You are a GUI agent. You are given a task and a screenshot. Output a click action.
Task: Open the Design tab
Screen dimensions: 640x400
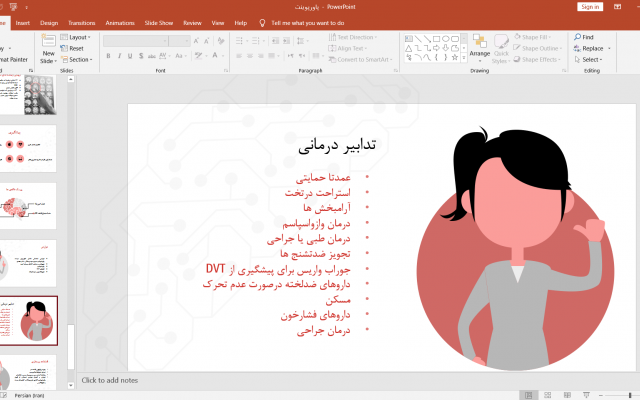tap(49, 23)
